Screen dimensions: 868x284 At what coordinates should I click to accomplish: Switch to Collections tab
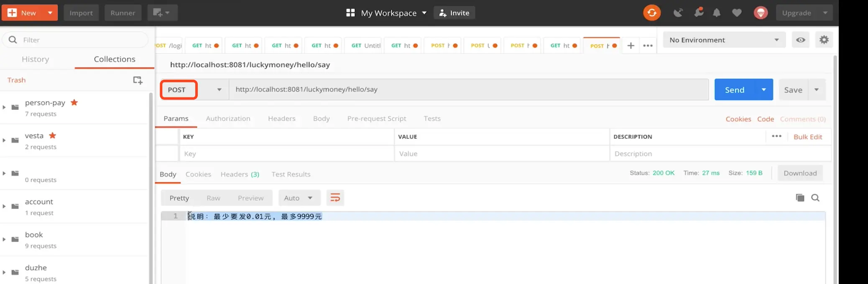[x=115, y=59]
